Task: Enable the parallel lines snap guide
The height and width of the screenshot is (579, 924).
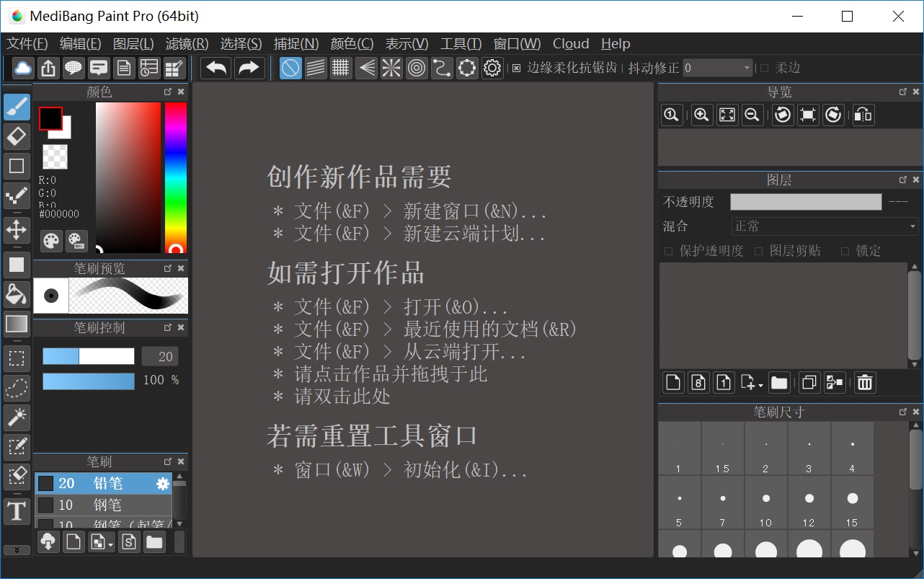Action: [316, 68]
